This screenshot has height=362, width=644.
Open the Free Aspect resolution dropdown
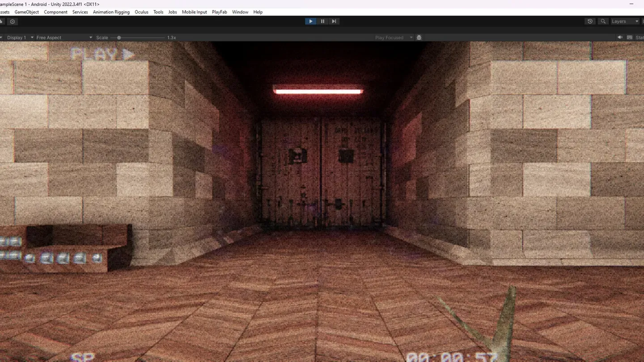[64, 38]
